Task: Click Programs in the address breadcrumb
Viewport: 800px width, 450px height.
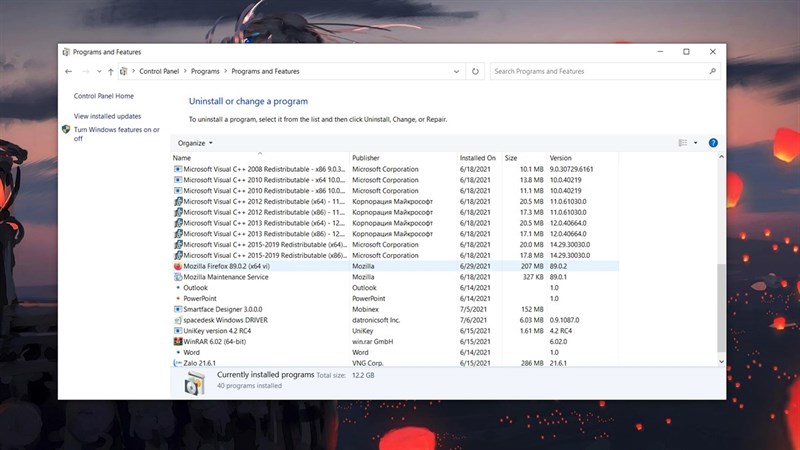Action: 205,71
